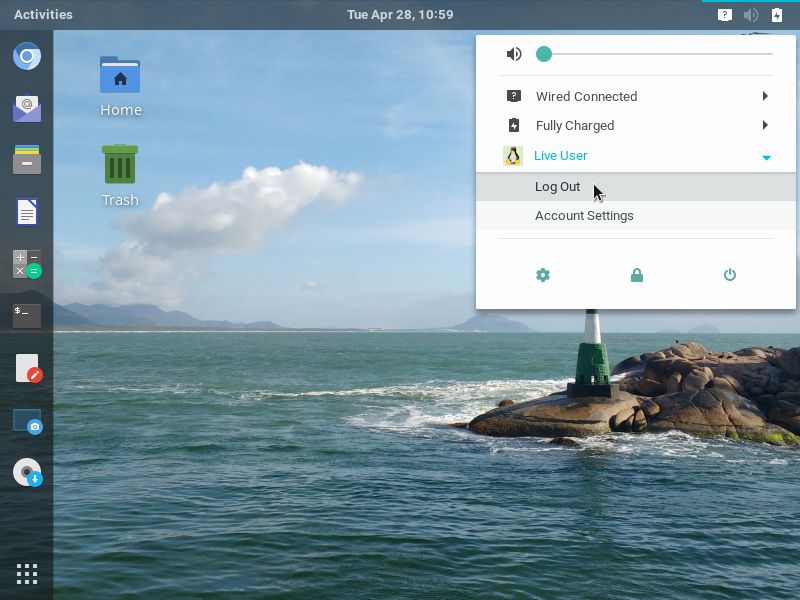Open system settings via the gear icon
The width and height of the screenshot is (800, 600).
[x=543, y=274]
